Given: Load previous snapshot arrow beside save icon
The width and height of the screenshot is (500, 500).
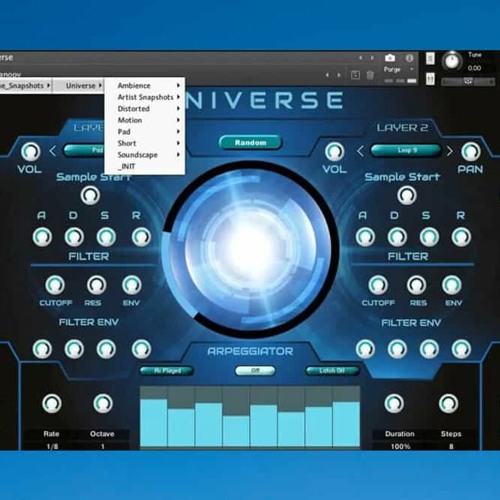Looking at the screenshot, I should pos(327,75).
